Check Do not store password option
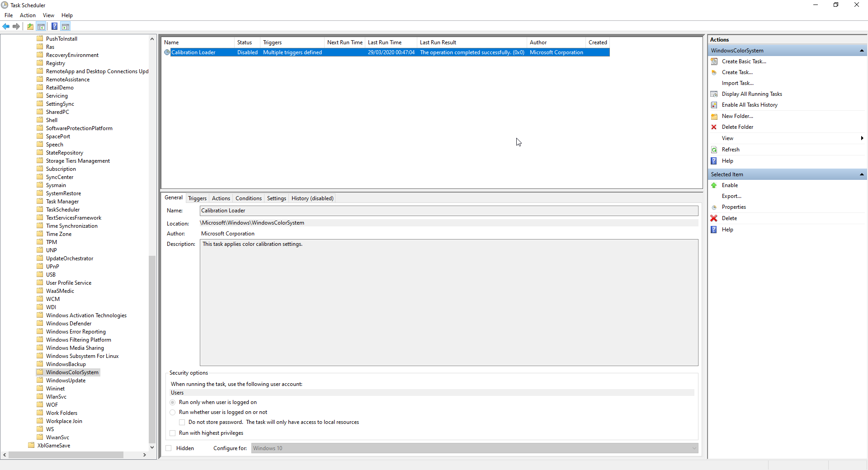The image size is (868, 470). 182,422
